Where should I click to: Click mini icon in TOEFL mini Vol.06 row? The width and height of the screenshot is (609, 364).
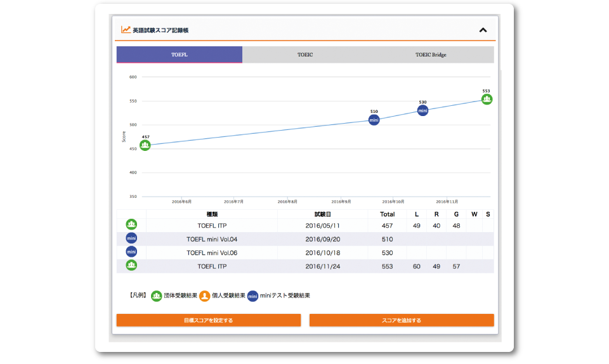click(x=131, y=252)
